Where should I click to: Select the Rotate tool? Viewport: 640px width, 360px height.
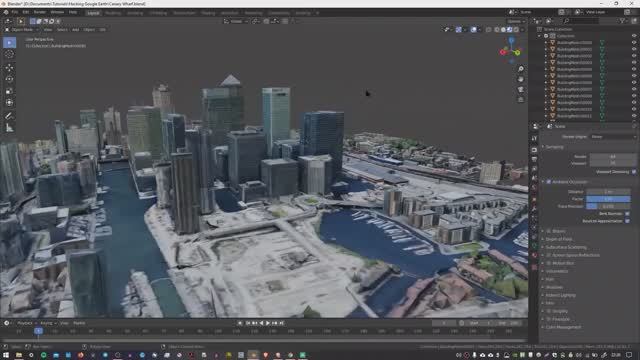(9, 79)
